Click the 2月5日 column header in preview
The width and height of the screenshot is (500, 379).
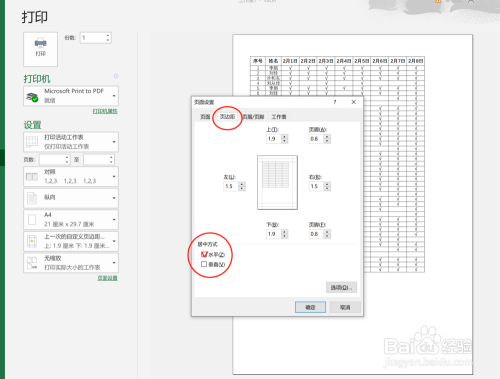(362, 61)
